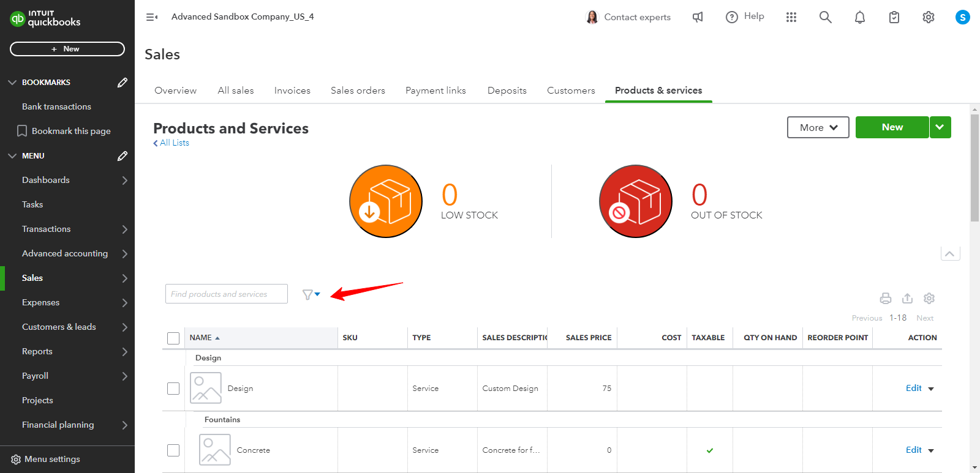This screenshot has width=980, height=473.
Task: Open the user profile avatar S
Action: 963,17
